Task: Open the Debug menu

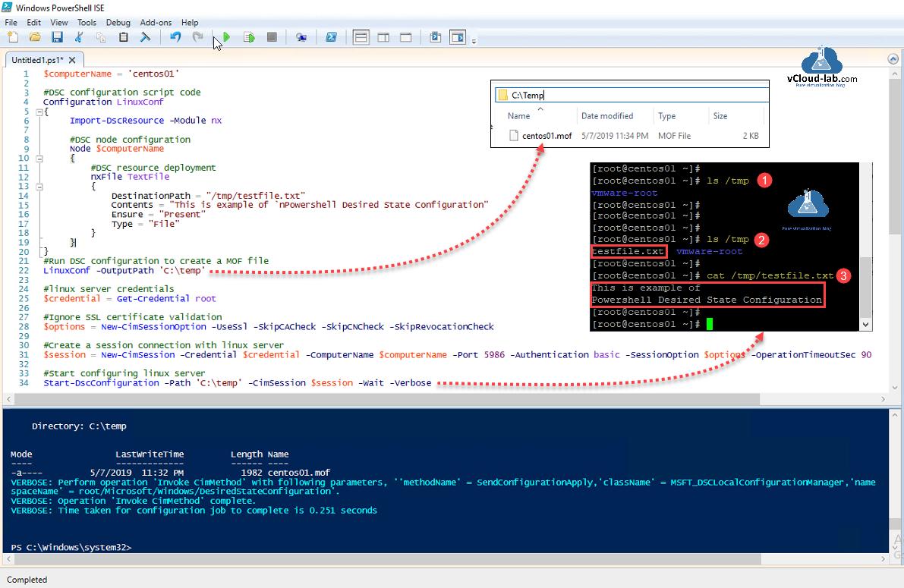Action: (x=118, y=23)
